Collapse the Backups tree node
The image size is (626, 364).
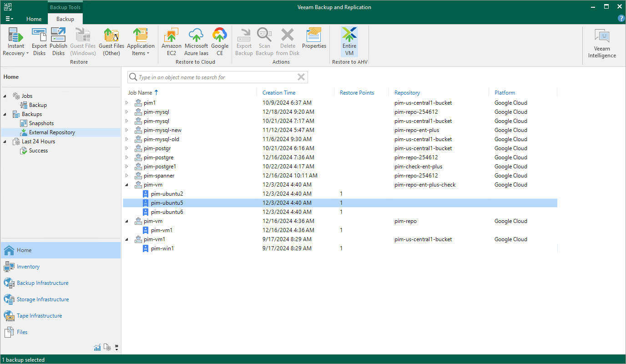(x=5, y=114)
